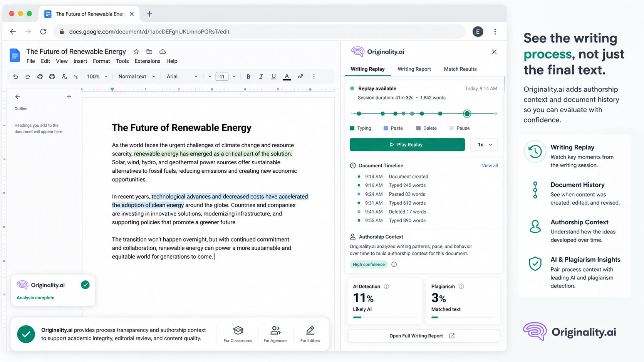This screenshot has height=362, width=644.
Task: Click the Authorship Context feature person icon
Action: 535,227
